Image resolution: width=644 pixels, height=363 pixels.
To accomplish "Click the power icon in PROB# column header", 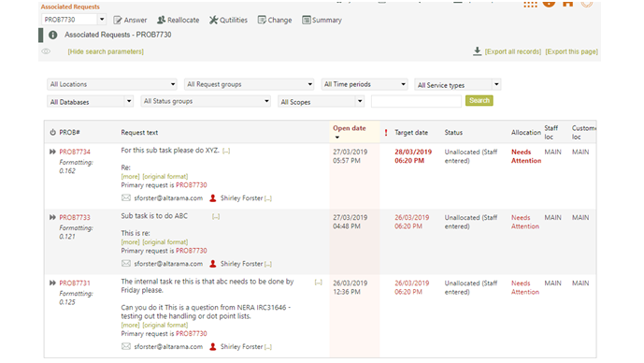I will point(52,132).
